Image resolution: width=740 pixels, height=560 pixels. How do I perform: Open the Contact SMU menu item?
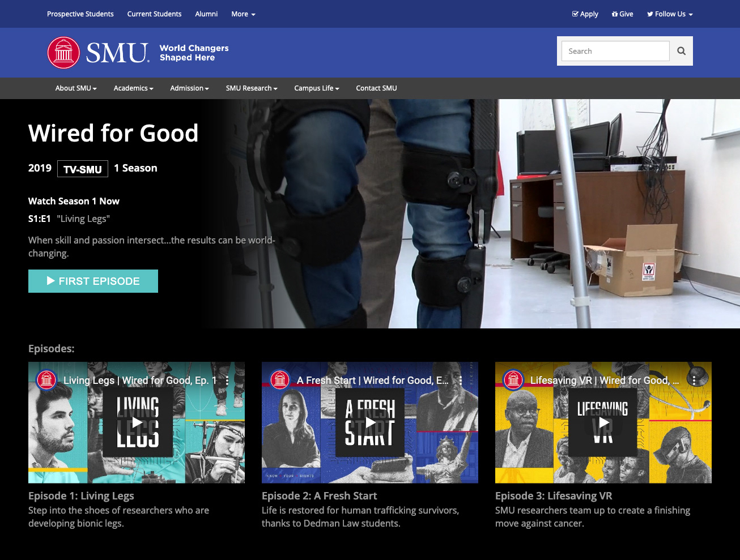pyautogui.click(x=376, y=88)
